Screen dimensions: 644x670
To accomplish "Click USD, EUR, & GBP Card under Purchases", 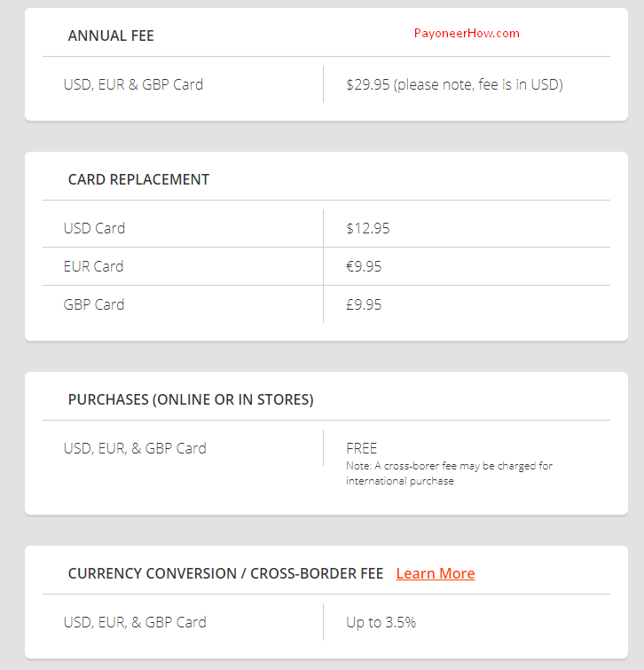I will [x=135, y=448].
